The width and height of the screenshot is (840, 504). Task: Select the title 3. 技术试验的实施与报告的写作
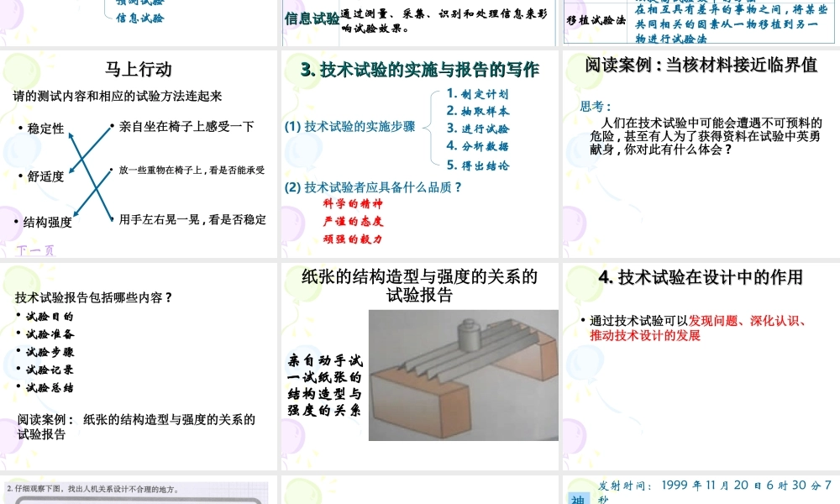419,70
